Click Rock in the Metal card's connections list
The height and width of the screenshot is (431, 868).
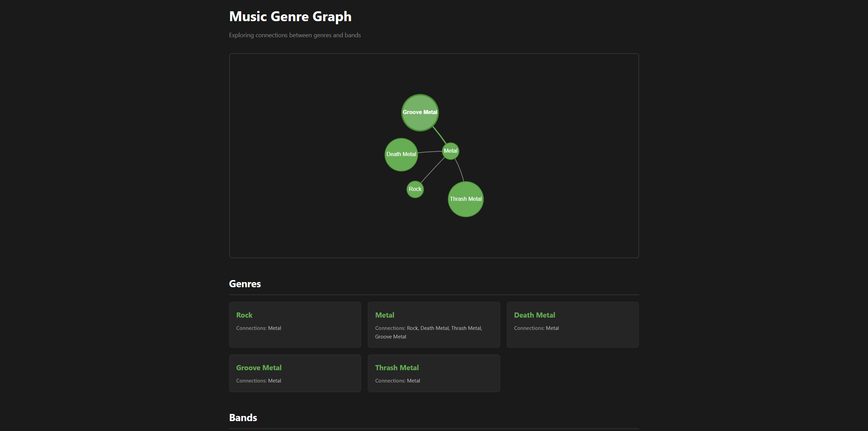(412, 328)
